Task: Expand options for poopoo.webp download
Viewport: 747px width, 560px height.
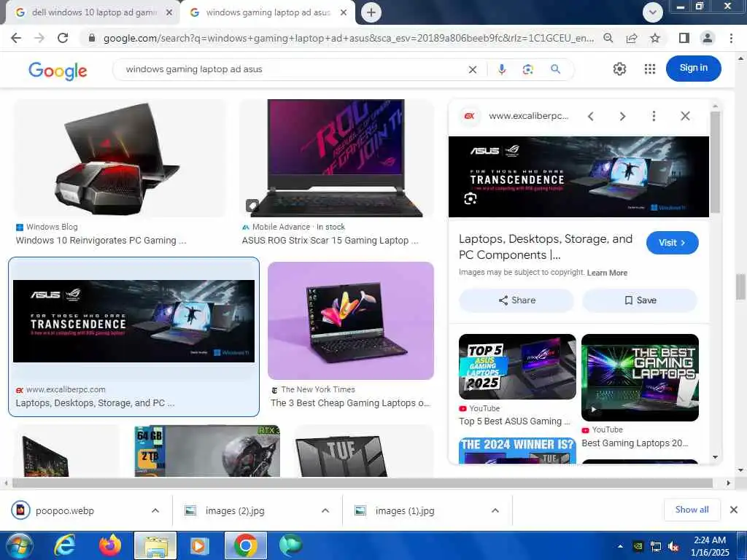Action: point(155,510)
